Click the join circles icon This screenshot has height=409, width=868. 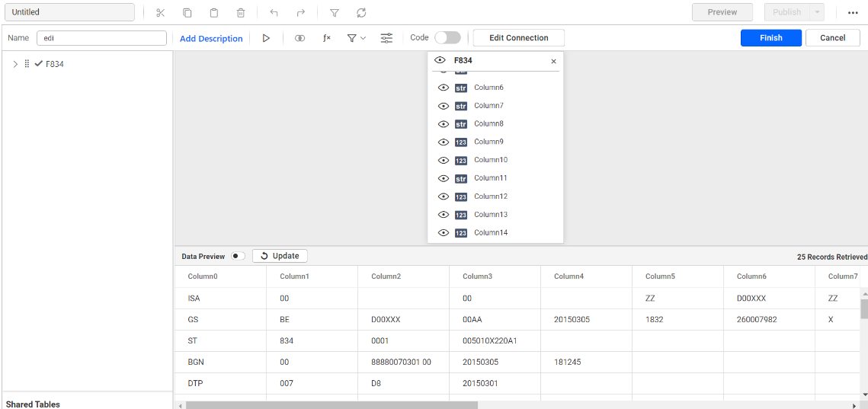300,38
